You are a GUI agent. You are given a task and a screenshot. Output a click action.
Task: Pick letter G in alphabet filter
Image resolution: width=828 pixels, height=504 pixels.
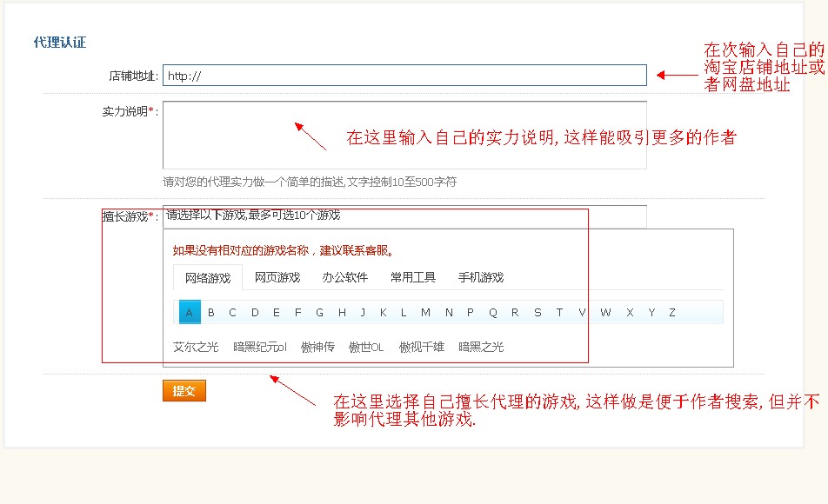coord(319,313)
